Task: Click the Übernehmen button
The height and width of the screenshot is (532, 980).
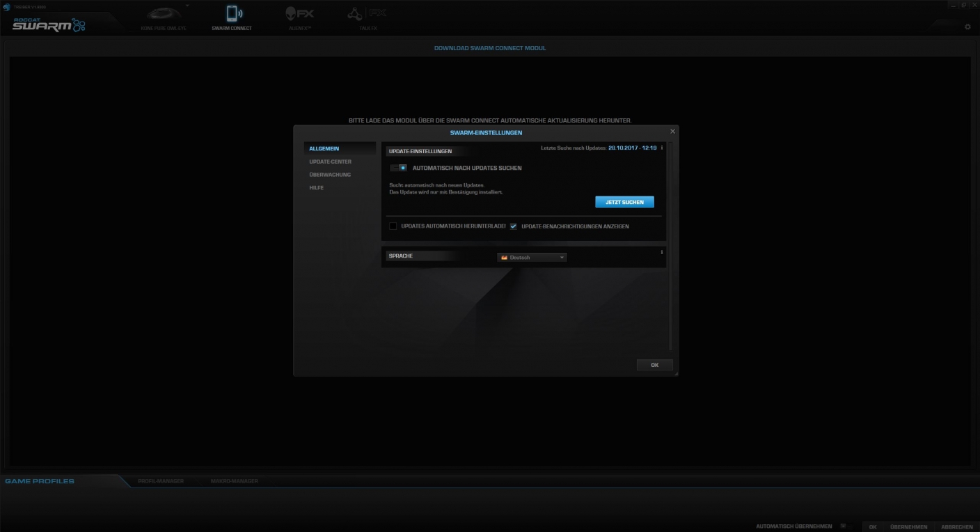Action: point(908,527)
